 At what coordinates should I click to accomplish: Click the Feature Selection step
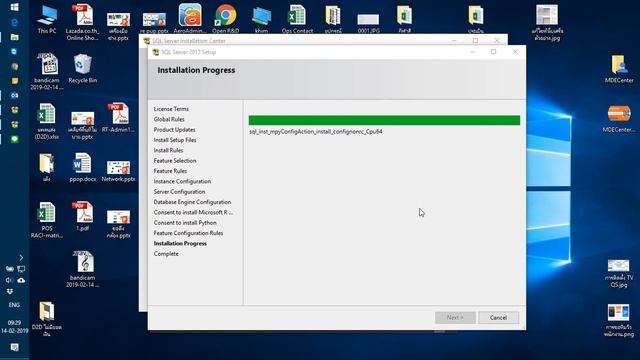(x=175, y=161)
